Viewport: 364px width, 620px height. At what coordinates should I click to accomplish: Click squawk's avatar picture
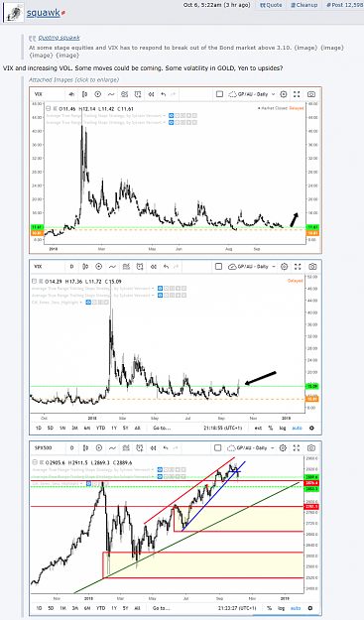14,12
